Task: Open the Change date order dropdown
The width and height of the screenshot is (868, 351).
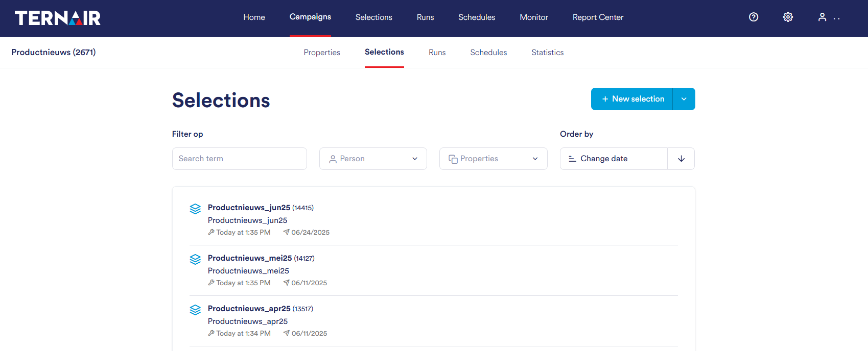Action: click(x=614, y=159)
